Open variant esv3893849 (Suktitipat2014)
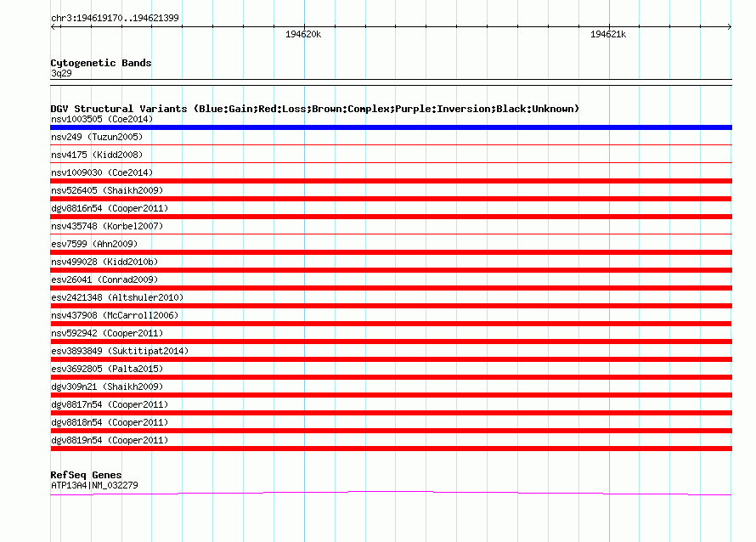756x542 pixels. tap(120, 351)
